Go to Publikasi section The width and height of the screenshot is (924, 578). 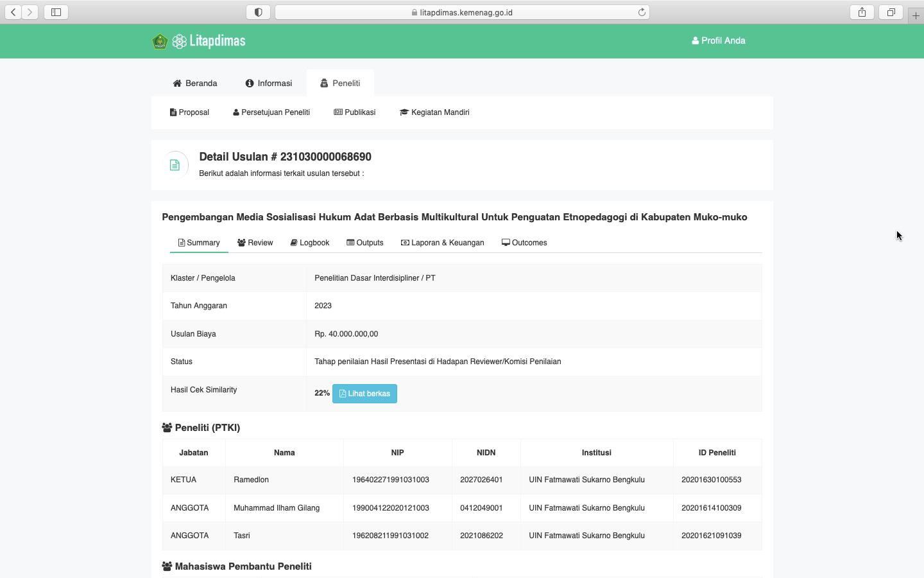click(x=355, y=112)
